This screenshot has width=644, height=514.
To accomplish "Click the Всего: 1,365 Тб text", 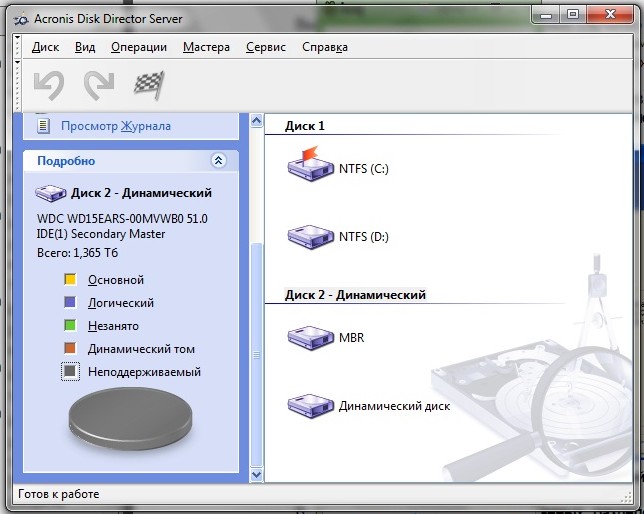I will pyautogui.click(x=78, y=252).
